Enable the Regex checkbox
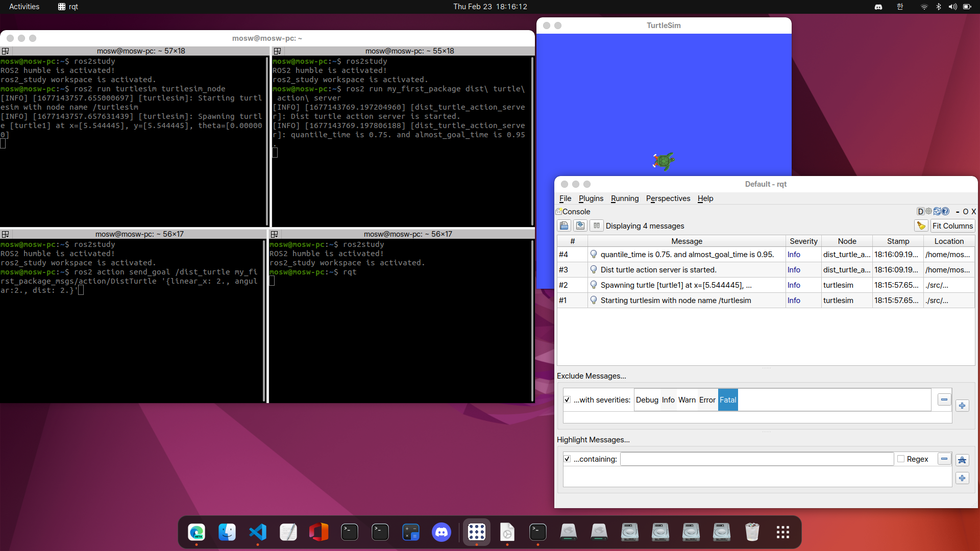Screen dimensions: 980x551 pos(901,459)
